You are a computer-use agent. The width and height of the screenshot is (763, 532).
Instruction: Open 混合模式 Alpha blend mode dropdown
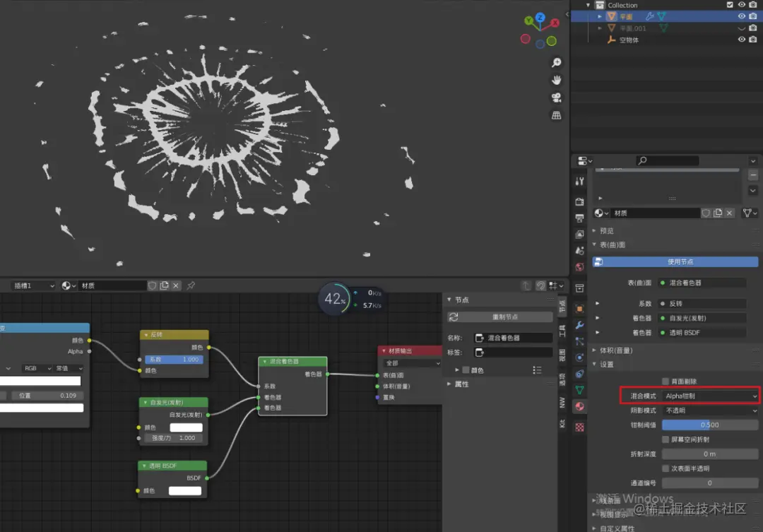pos(710,396)
